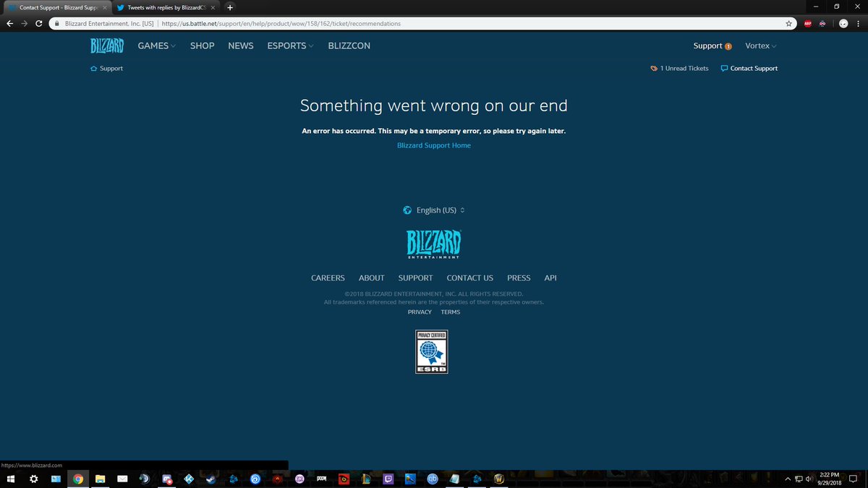Viewport: 868px width, 488px height.
Task: Open the CONTACT US footer link
Action: click(x=470, y=278)
